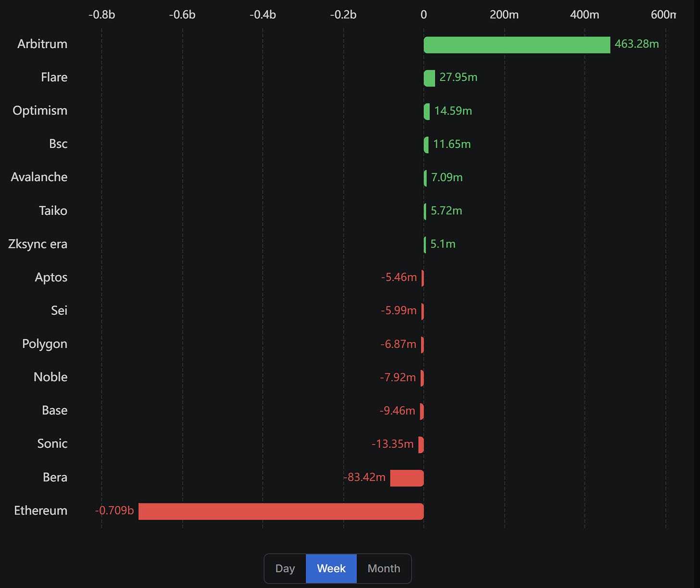Select the Week timeframe tab
The image size is (700, 588).
(331, 568)
